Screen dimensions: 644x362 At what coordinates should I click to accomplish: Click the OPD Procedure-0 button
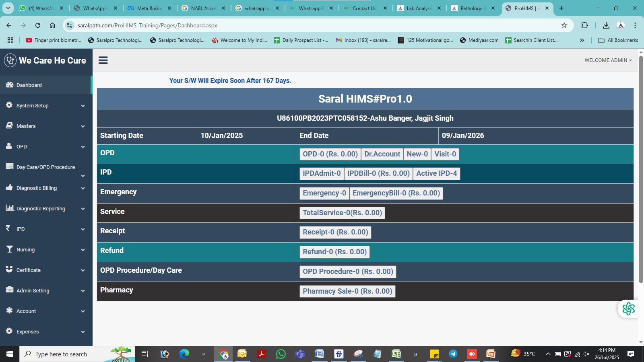click(x=348, y=271)
